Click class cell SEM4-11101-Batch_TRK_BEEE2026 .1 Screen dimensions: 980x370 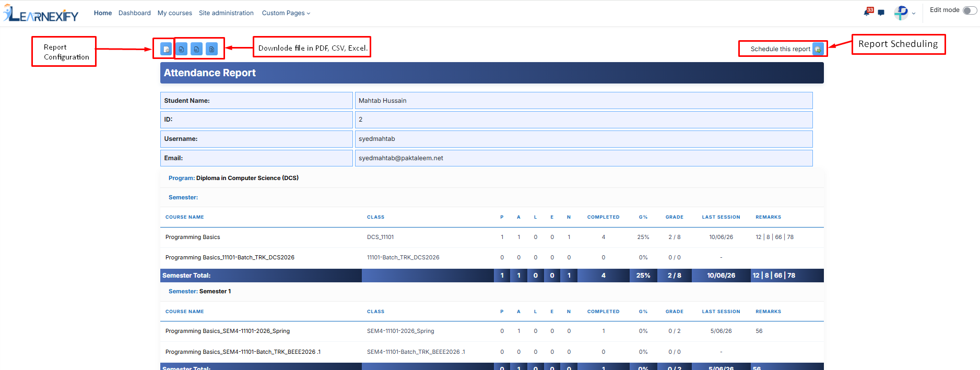click(416, 352)
